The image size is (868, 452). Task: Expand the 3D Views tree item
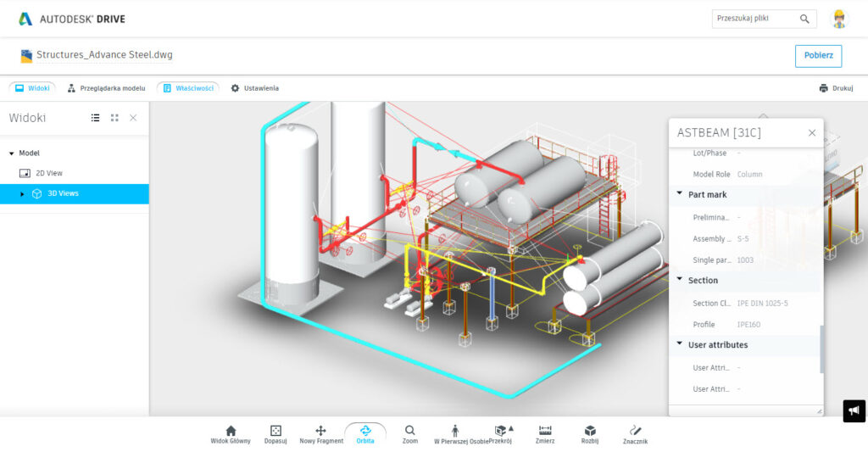(x=23, y=194)
